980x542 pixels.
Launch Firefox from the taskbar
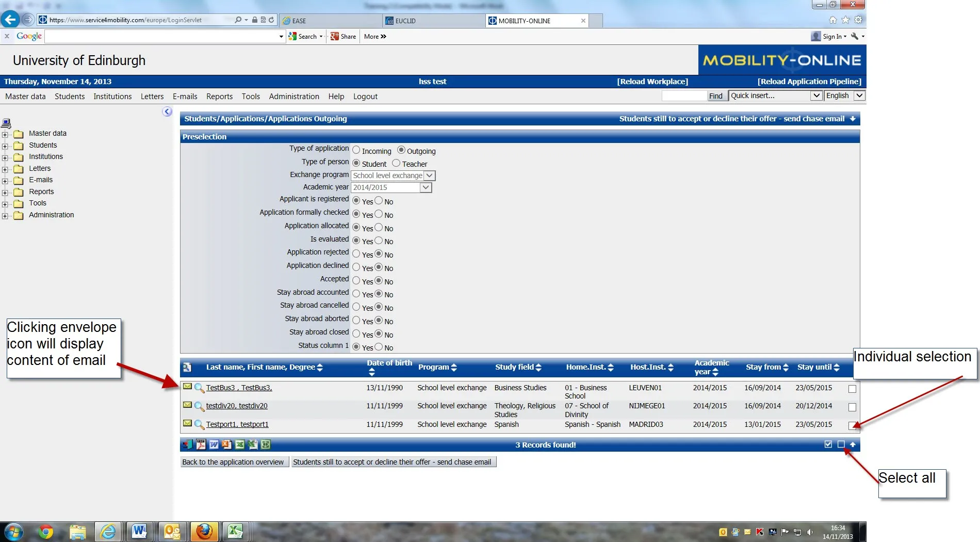pos(205,531)
